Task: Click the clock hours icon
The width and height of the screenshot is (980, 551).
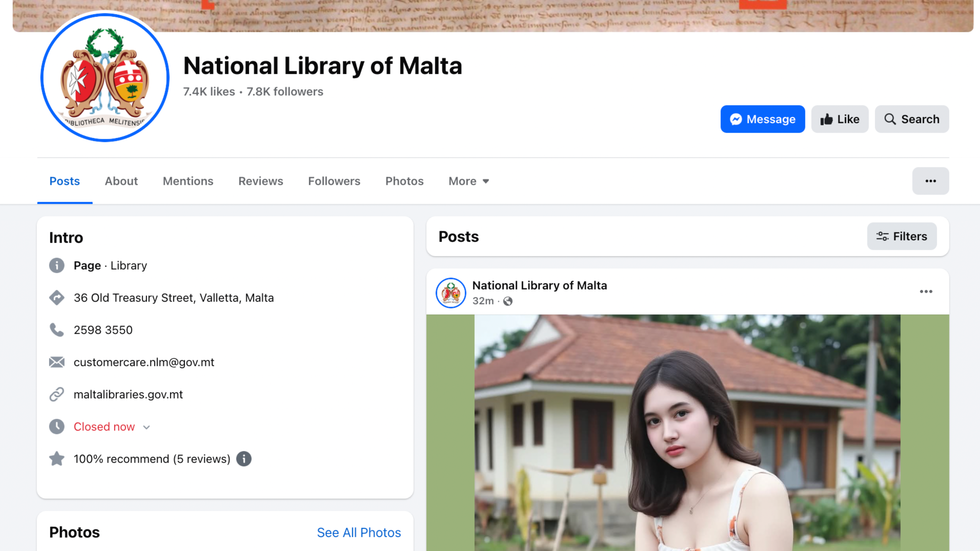Action: click(x=57, y=427)
